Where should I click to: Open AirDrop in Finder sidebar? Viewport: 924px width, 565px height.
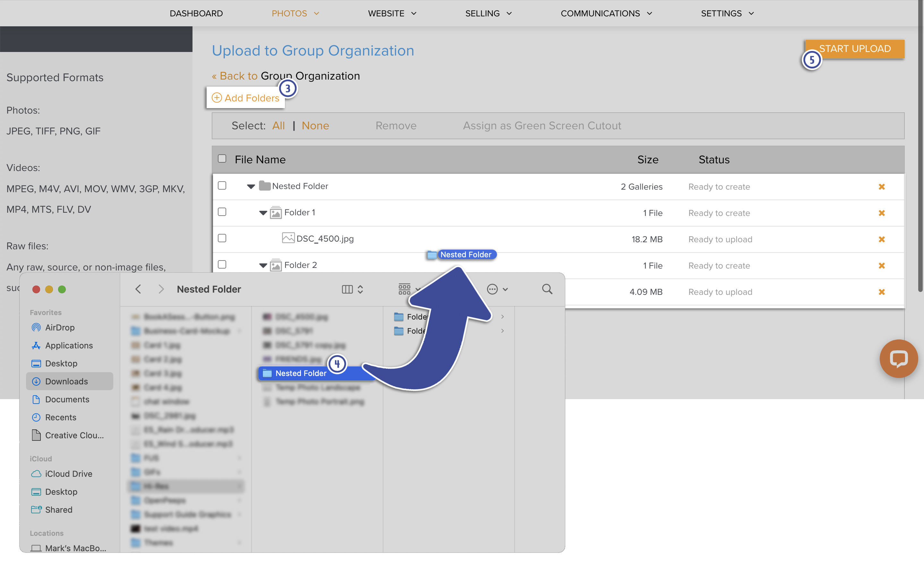tap(60, 327)
